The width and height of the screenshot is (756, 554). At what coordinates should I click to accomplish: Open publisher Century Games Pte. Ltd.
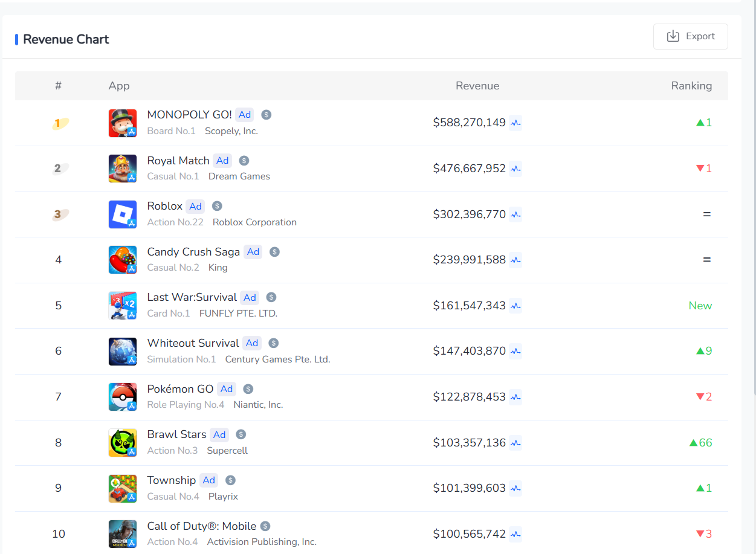point(277,359)
